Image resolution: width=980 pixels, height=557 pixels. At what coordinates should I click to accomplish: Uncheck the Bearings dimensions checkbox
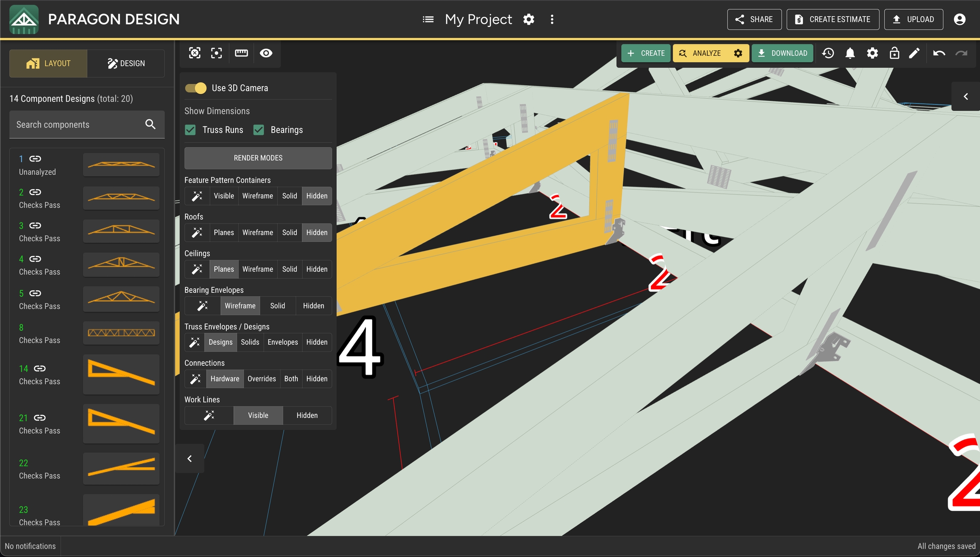pyautogui.click(x=259, y=130)
